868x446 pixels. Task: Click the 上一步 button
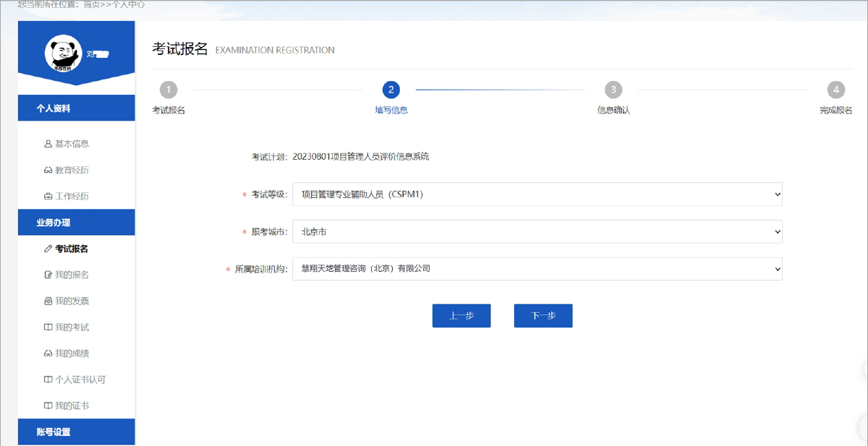[x=461, y=315]
